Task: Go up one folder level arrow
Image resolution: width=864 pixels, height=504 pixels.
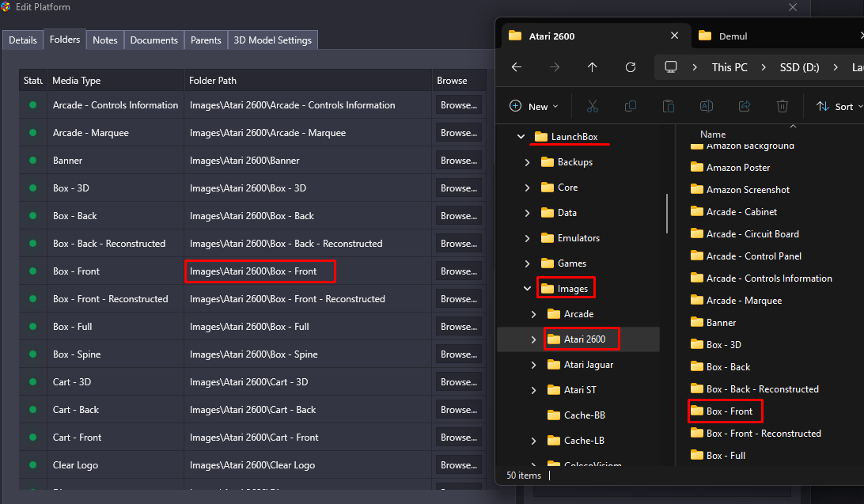Action: coord(592,67)
